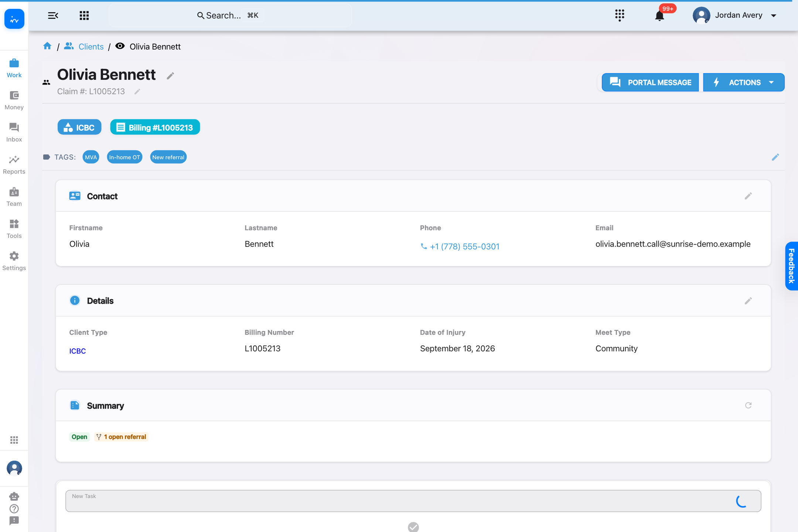Viewport: 798px width, 532px height.
Task: Open notifications bell with 99+ badge
Action: [x=659, y=16]
